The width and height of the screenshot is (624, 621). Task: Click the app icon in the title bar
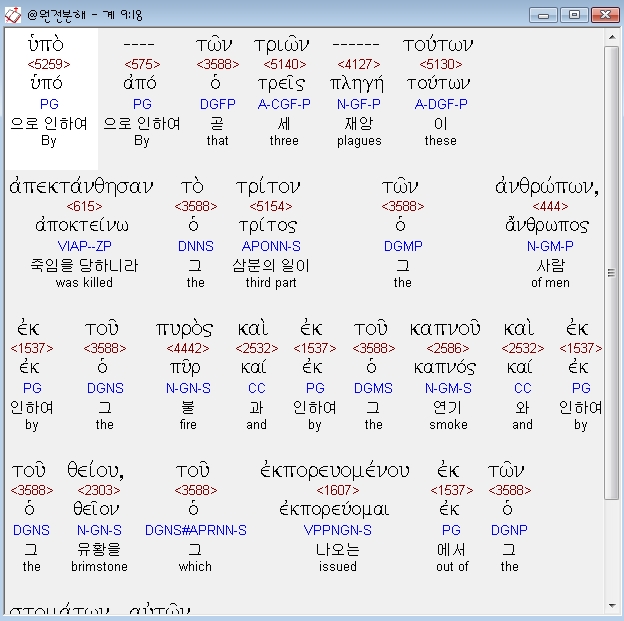(x=12, y=15)
